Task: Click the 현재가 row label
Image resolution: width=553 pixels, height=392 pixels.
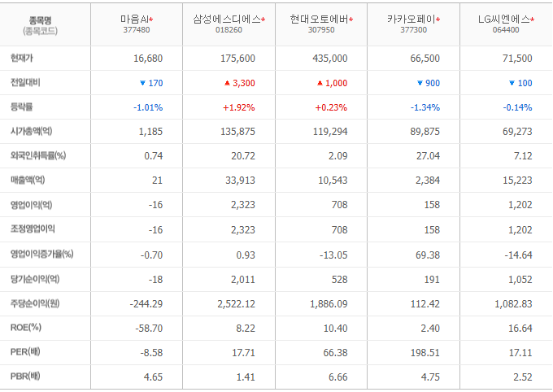Action: click(21, 58)
